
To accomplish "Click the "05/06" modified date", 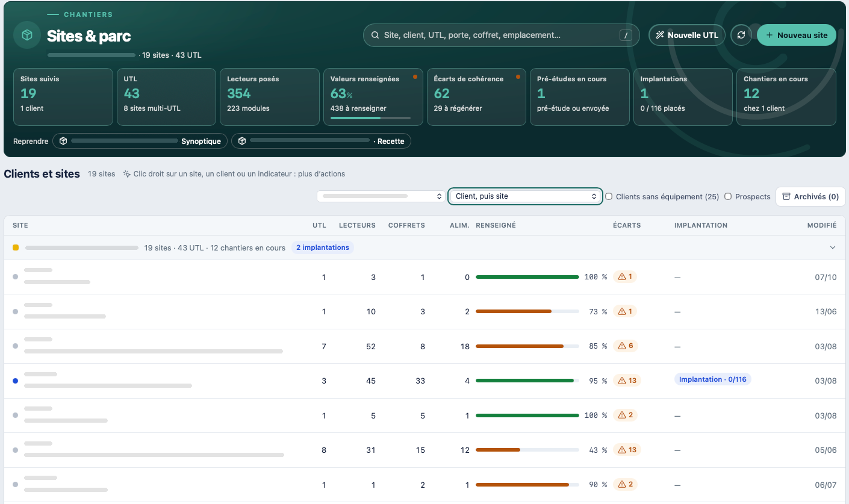I will (826, 450).
